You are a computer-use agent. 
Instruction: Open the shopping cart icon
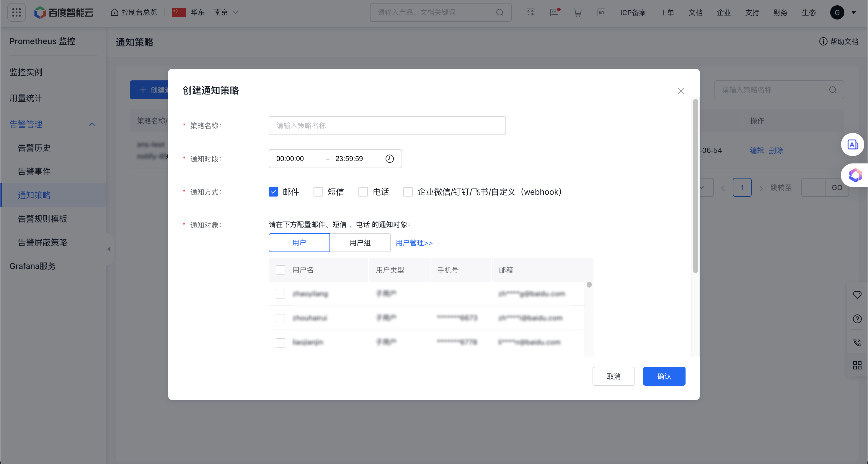(x=577, y=12)
